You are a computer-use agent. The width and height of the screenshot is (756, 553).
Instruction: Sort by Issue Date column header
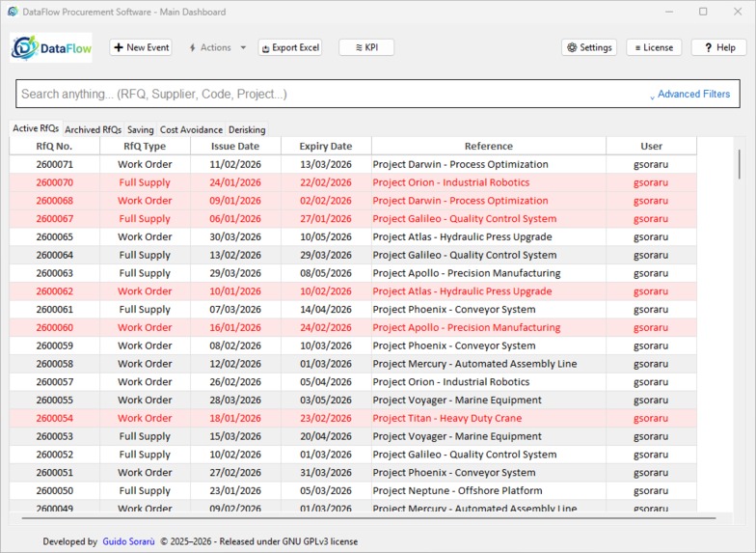(235, 147)
